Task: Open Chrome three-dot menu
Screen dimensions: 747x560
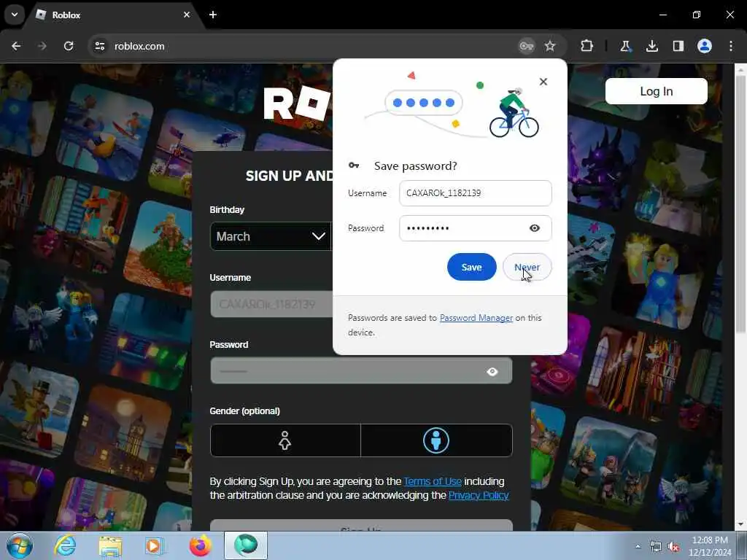Action: click(x=731, y=46)
